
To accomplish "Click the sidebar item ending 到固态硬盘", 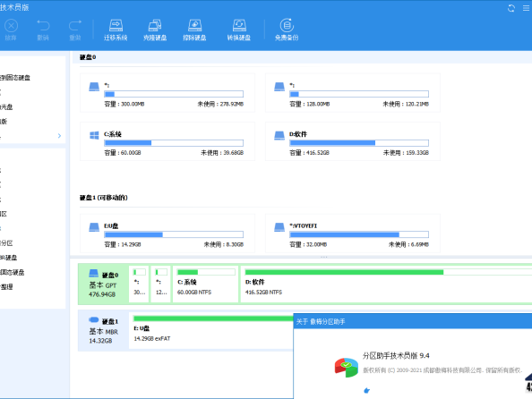I will (15, 78).
